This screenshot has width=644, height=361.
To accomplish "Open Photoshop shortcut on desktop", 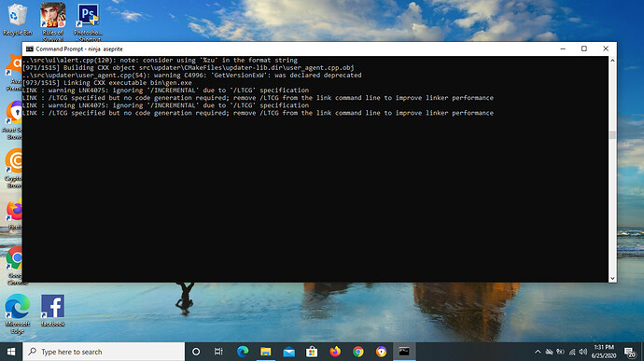I will 88,21.
